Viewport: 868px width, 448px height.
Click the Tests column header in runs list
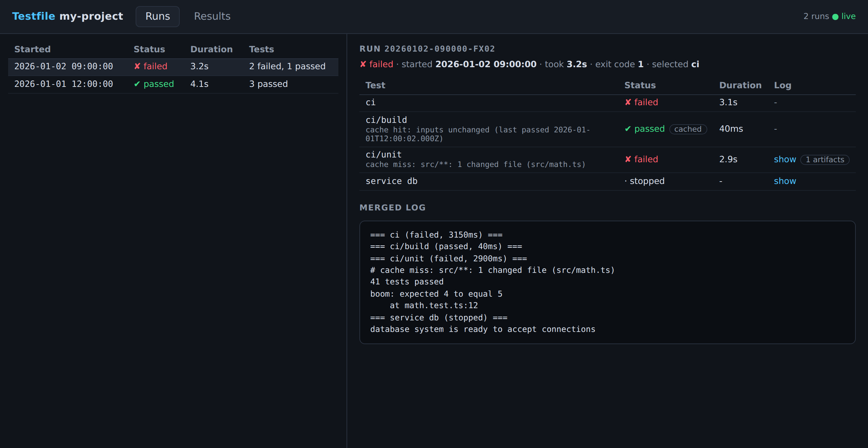pos(261,50)
